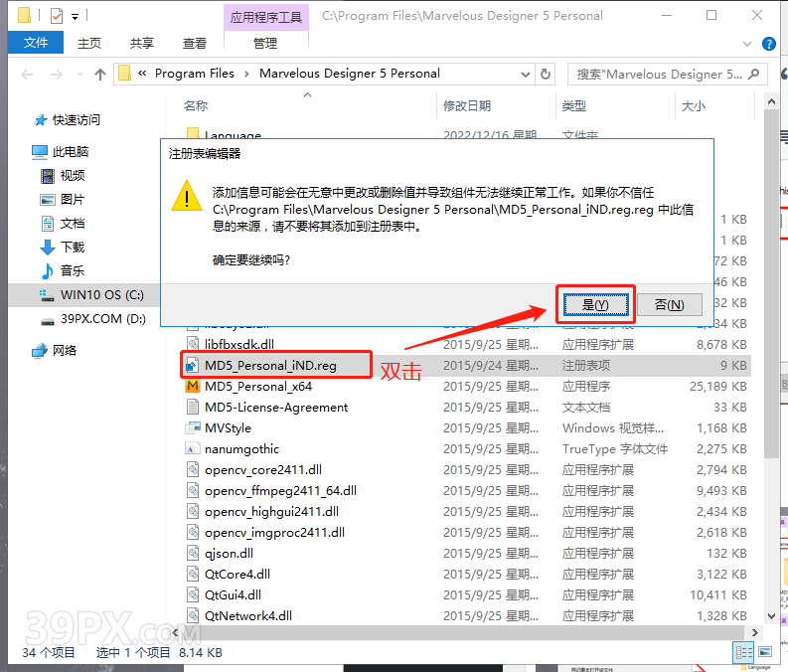Open the 管理 ribbon tab

[x=265, y=43]
